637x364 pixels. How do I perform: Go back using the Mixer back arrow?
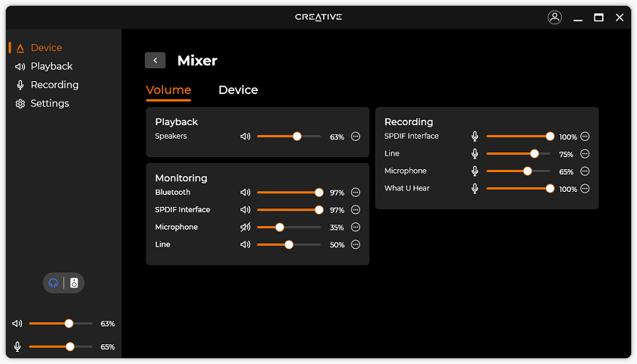pos(155,61)
